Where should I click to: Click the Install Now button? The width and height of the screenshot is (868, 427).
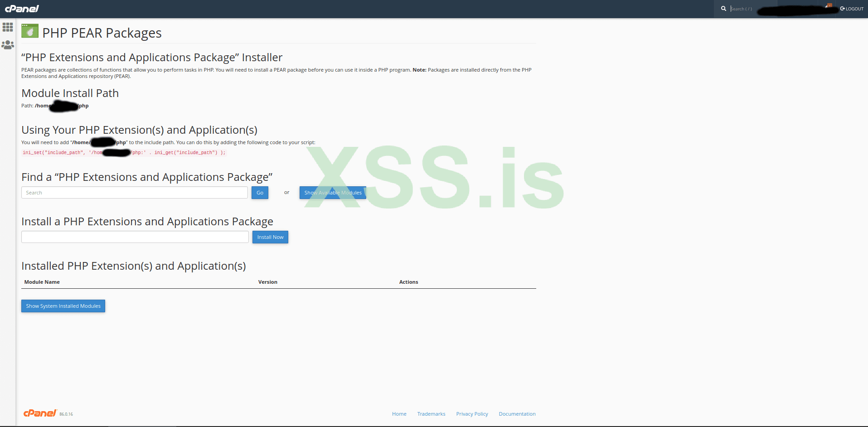point(270,237)
